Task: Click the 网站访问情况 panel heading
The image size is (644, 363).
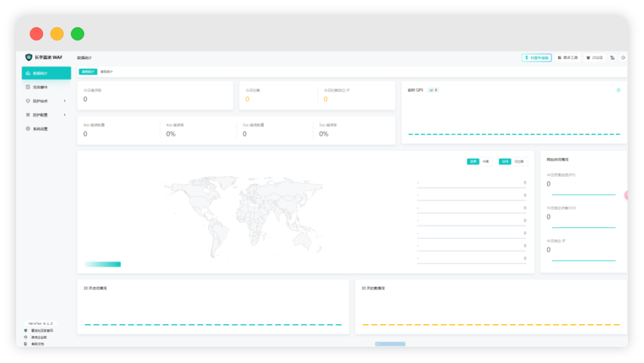Action: point(558,159)
